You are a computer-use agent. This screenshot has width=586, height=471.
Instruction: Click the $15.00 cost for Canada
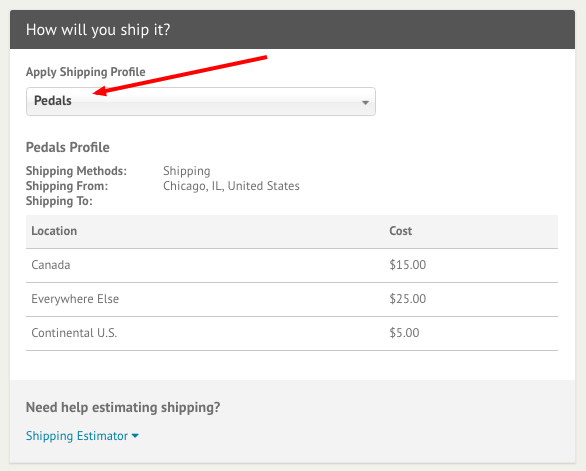coord(407,265)
